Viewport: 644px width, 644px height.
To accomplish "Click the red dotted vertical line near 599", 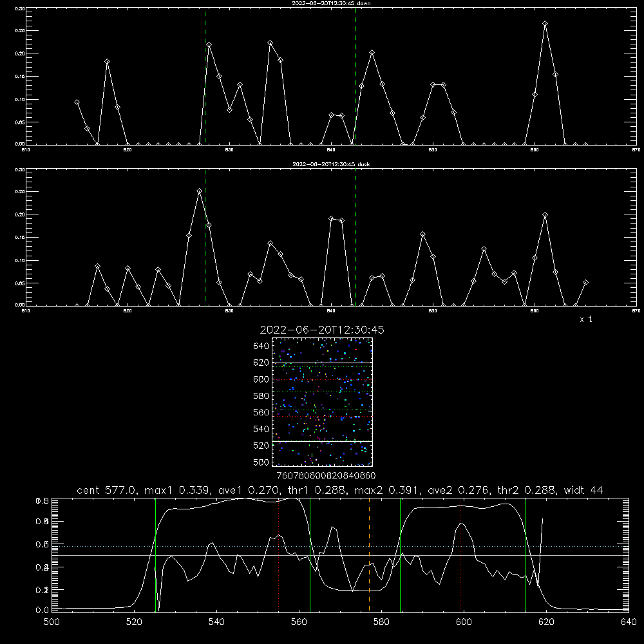I will 460,554.
